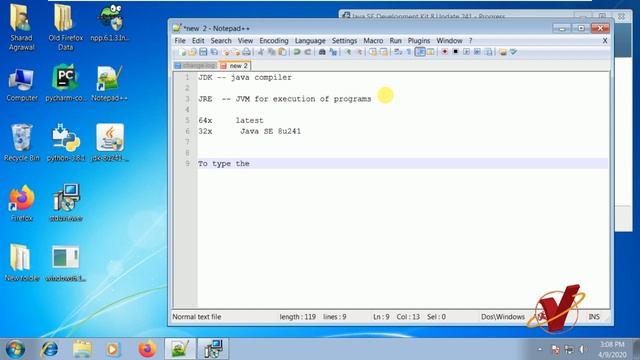Click the volume speaker tray icon
Screen dimensions: 640x360
point(581,349)
